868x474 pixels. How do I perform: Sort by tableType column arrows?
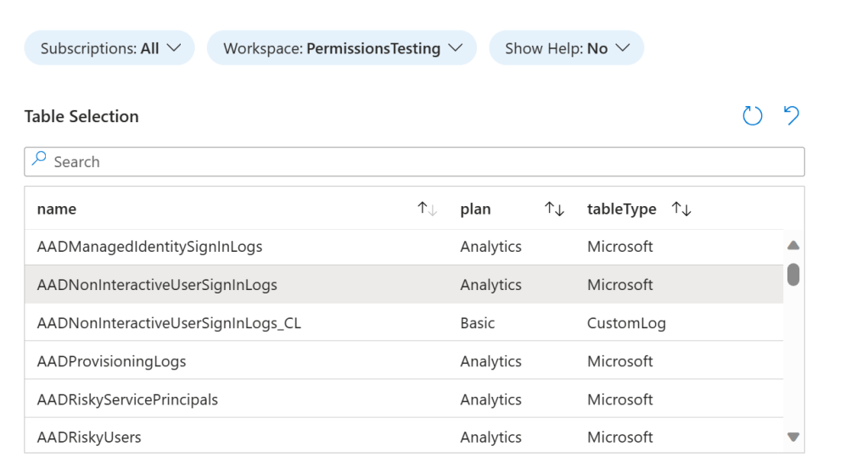tap(681, 209)
